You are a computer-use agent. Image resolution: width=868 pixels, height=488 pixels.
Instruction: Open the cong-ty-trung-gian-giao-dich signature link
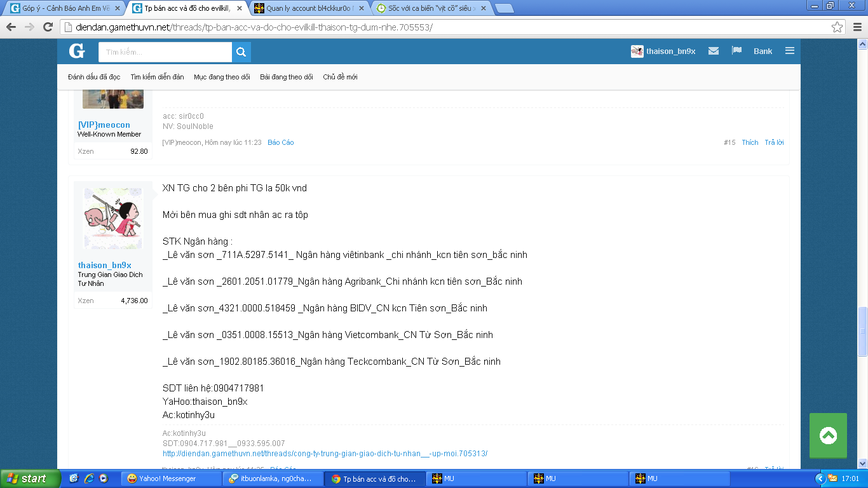tap(325, 454)
